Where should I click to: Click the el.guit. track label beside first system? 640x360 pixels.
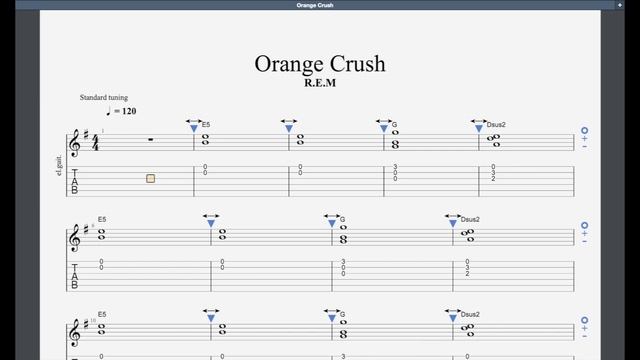point(60,165)
